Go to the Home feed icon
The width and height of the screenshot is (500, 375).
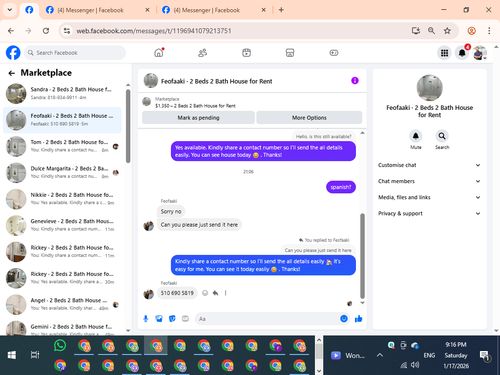(159, 53)
